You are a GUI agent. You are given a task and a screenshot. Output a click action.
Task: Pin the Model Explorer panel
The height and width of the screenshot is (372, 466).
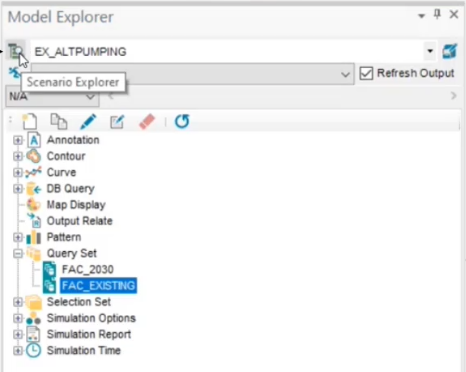pos(437,14)
